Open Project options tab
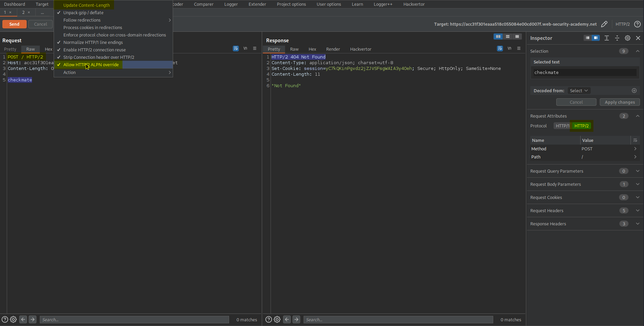The width and height of the screenshot is (644, 326). (x=291, y=4)
